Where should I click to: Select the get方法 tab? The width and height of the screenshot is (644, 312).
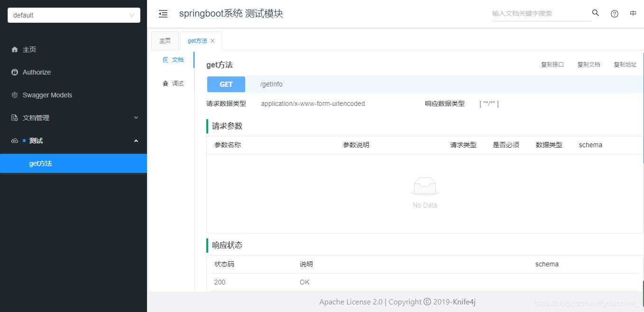click(x=197, y=40)
